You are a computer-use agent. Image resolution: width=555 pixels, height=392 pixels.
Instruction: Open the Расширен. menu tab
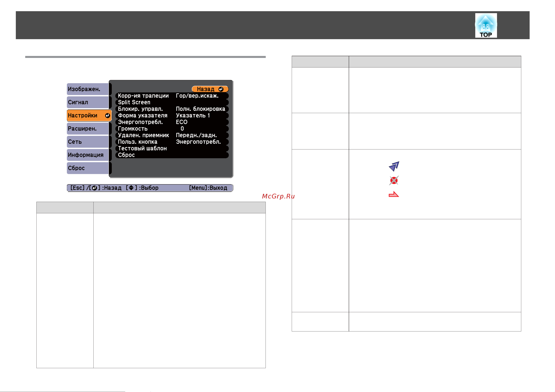tap(88, 129)
